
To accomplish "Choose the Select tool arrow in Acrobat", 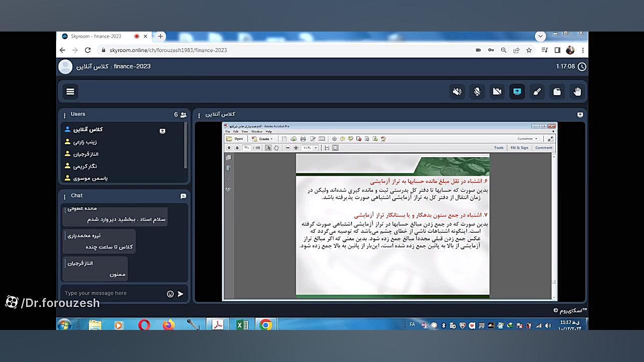I will pos(268,148).
